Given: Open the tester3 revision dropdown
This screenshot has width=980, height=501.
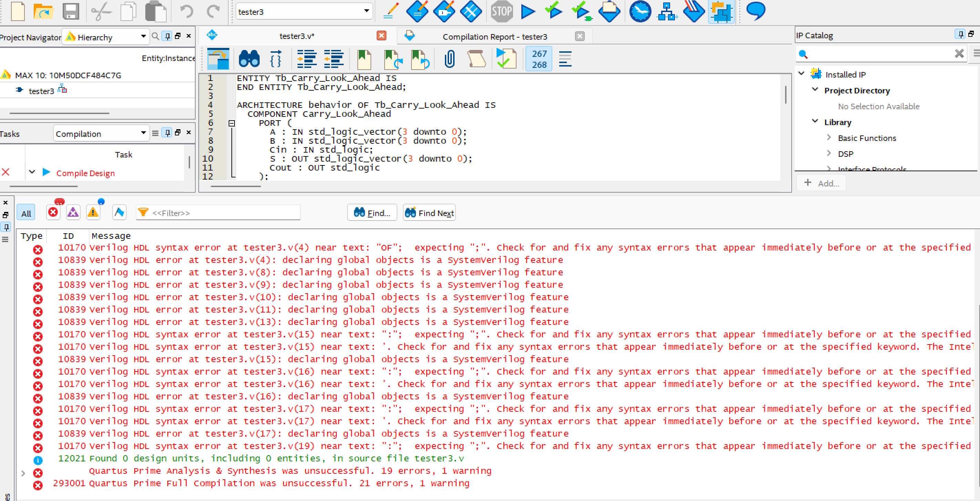Looking at the screenshot, I should pos(366,11).
